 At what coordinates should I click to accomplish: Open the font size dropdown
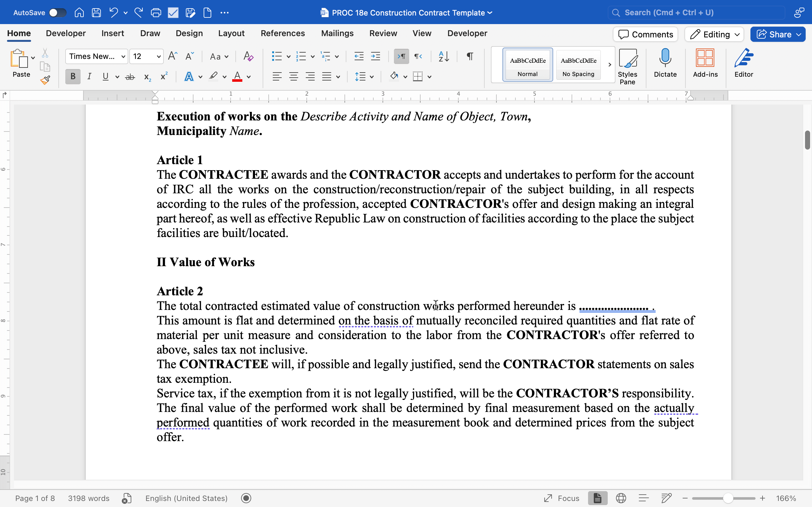point(146,56)
